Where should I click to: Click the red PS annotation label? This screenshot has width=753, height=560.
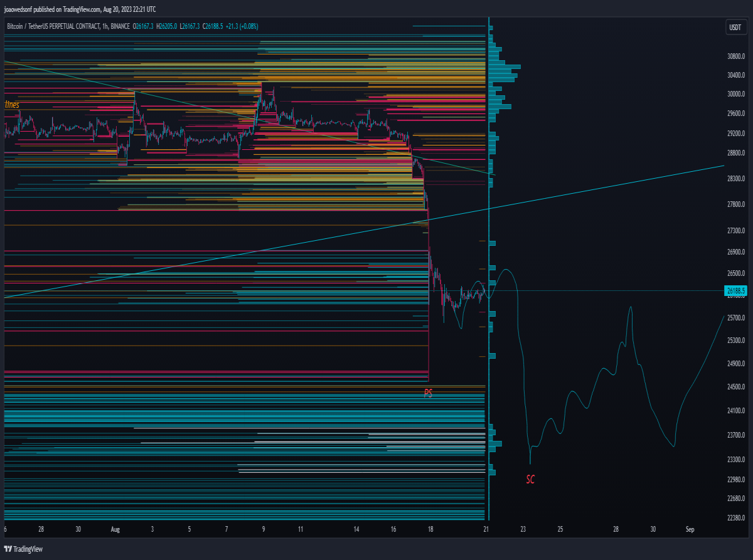coord(428,393)
